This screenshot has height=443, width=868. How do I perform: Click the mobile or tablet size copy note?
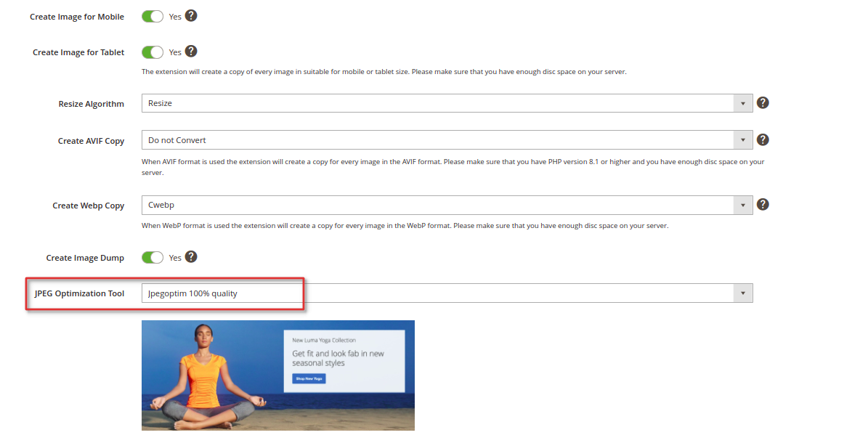click(x=384, y=71)
